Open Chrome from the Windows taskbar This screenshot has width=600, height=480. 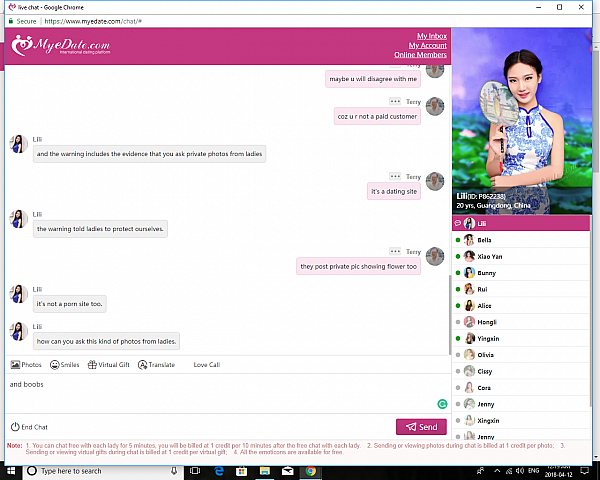click(x=309, y=470)
